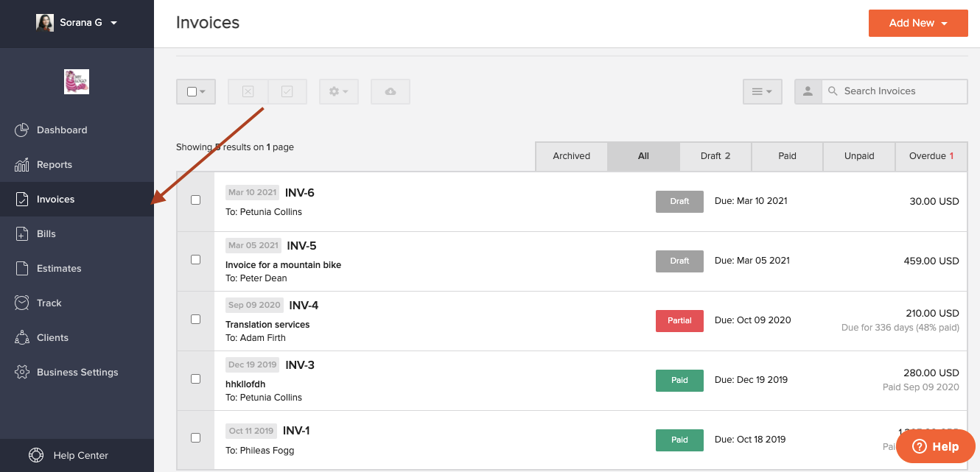
Task: Click the red Partial status badge
Action: point(679,320)
